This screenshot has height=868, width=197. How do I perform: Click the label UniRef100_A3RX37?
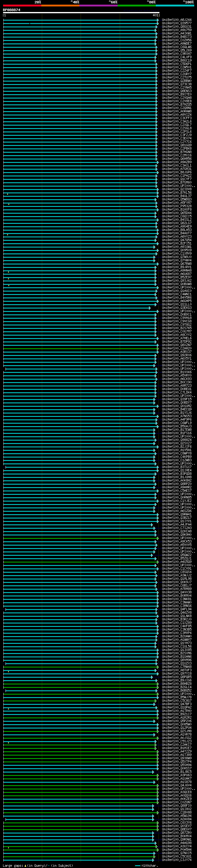coord(176,352)
